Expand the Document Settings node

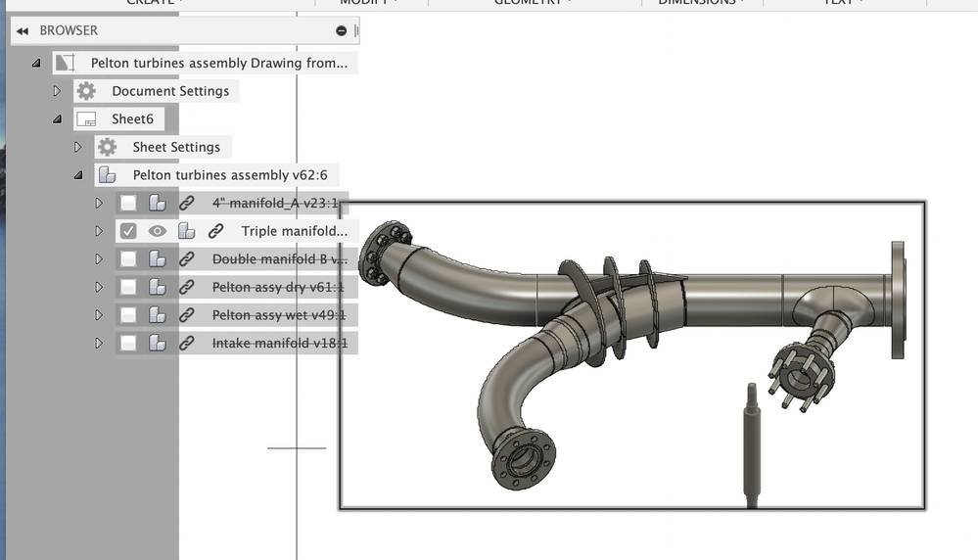(57, 91)
